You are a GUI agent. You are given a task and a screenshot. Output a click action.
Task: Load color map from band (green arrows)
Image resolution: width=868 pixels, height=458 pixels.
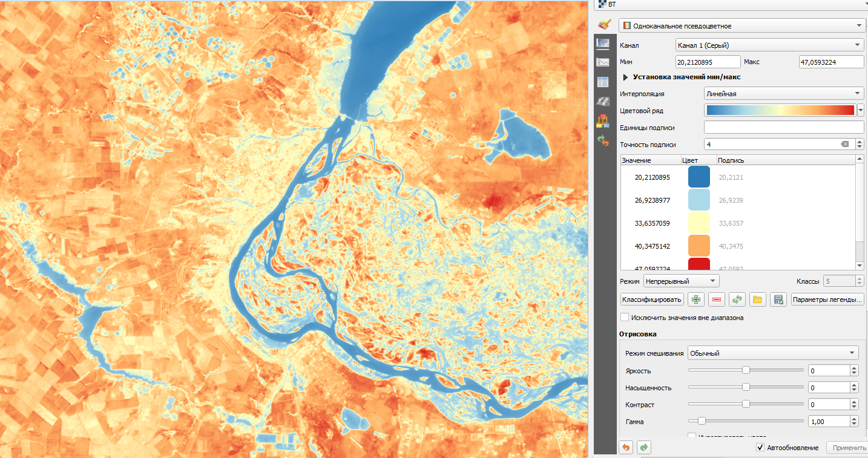click(x=737, y=299)
